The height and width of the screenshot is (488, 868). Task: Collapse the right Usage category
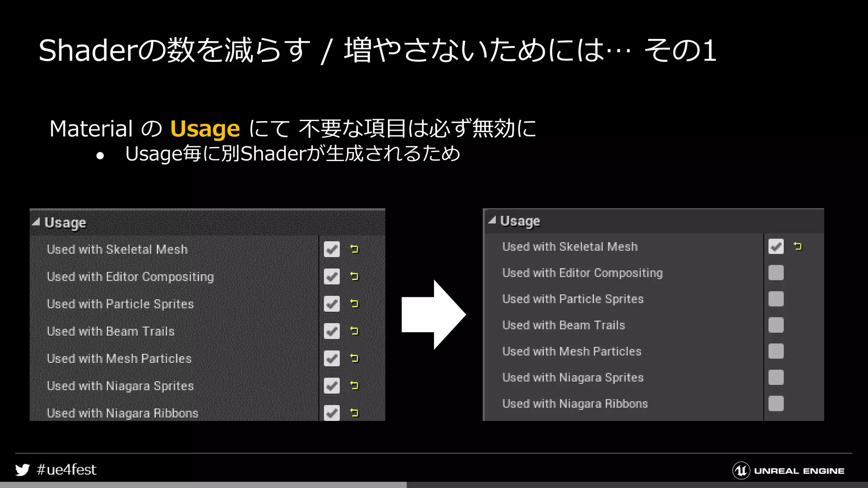click(492, 220)
